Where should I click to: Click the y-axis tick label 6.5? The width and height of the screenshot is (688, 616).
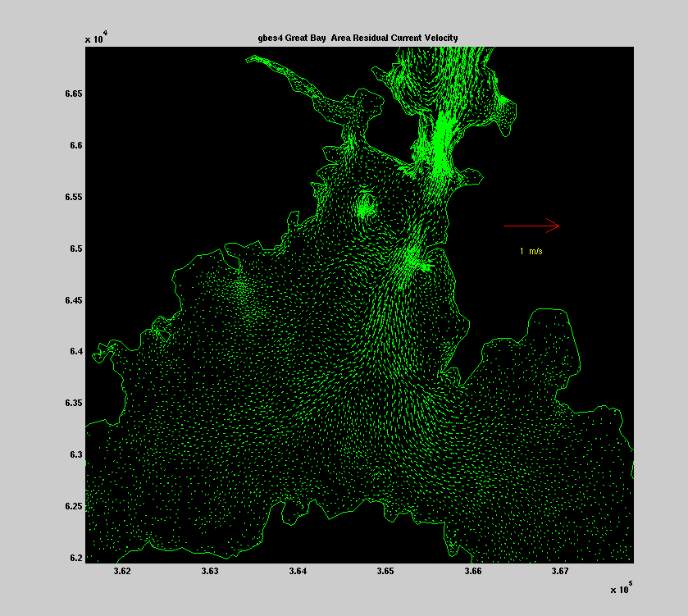point(76,249)
